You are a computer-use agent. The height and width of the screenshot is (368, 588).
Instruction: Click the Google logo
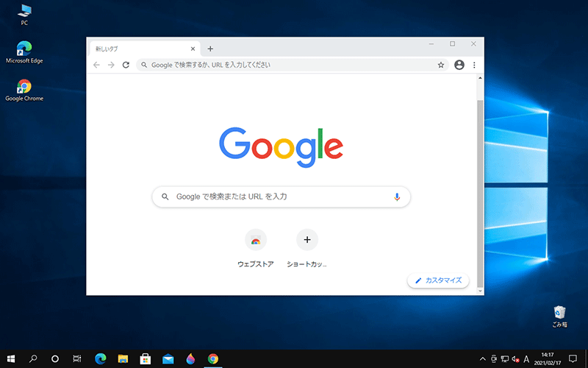(x=282, y=147)
